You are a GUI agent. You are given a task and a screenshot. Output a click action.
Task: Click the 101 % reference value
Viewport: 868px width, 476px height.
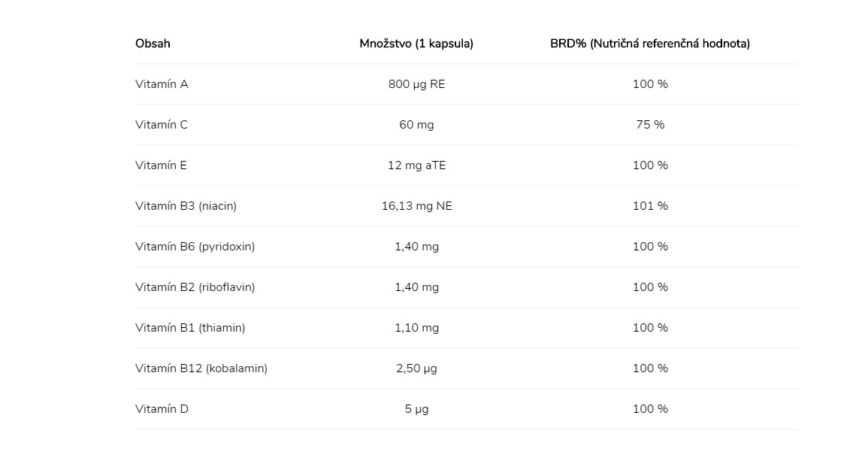(651, 206)
